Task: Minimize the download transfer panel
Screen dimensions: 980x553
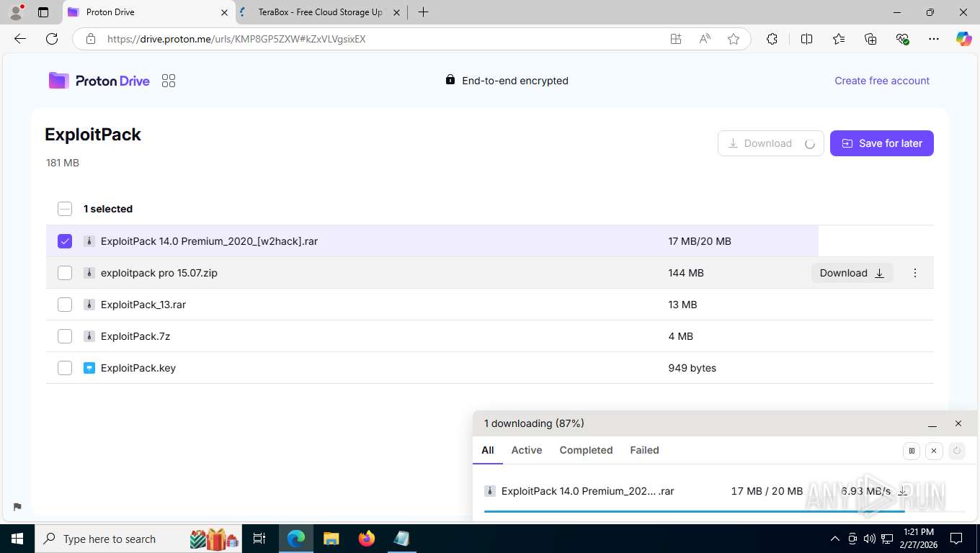Action: (x=932, y=424)
